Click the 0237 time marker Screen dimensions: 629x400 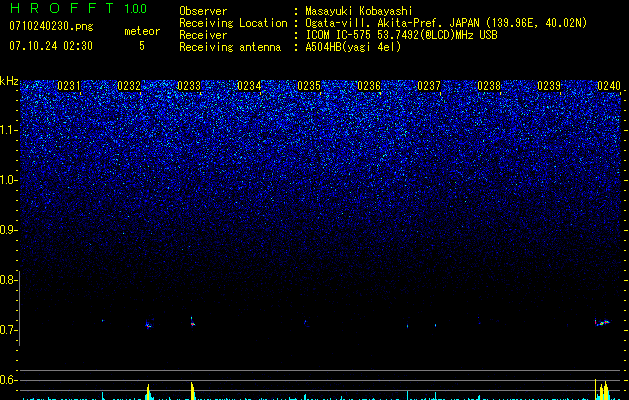click(x=429, y=86)
